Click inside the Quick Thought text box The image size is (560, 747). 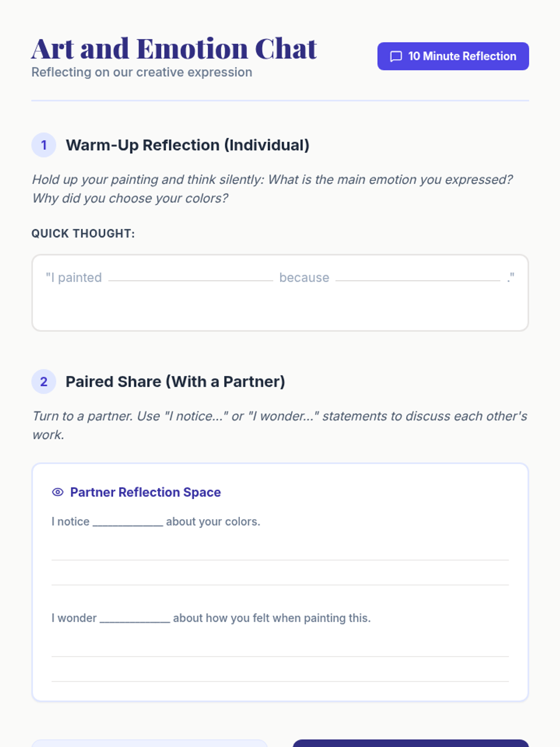280,293
